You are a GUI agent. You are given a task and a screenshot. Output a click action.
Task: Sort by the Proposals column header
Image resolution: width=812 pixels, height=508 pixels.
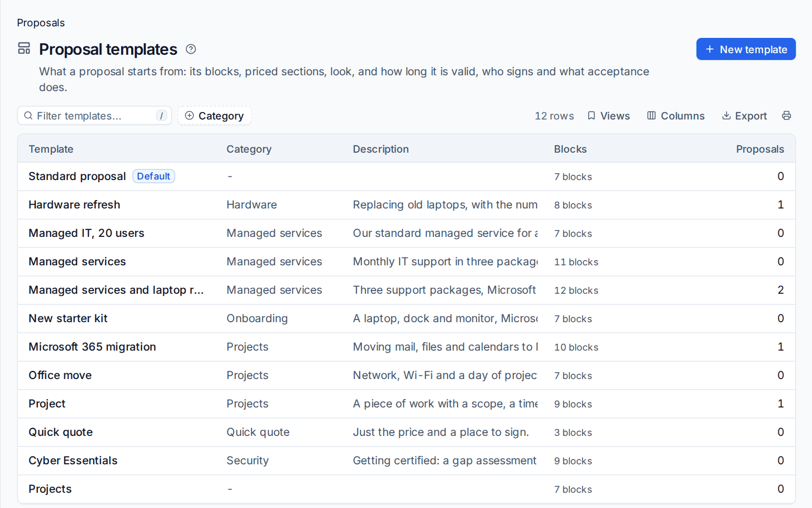760,149
